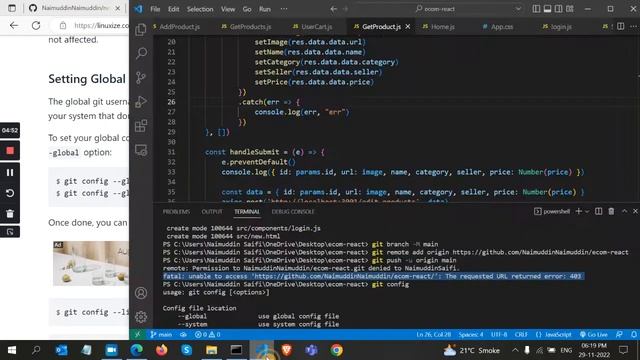Open the Extensions view
Image resolution: width=640 pixels, height=360 pixels.
click(x=141, y=126)
